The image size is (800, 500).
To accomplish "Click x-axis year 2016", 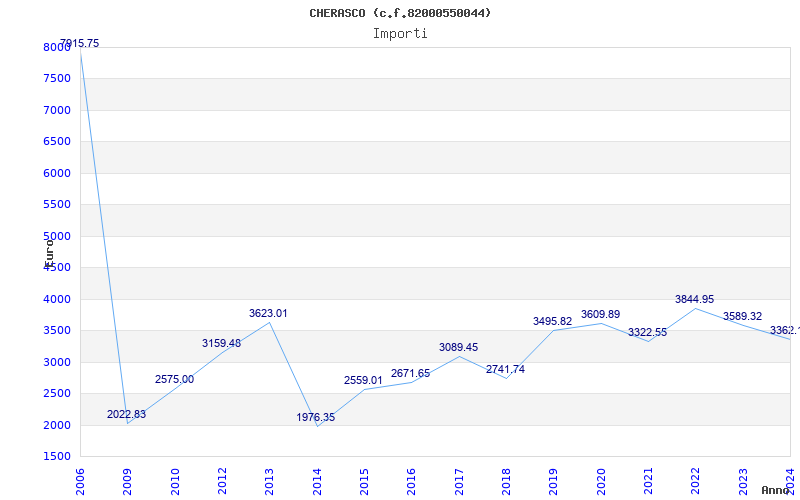I will pyautogui.click(x=412, y=482).
